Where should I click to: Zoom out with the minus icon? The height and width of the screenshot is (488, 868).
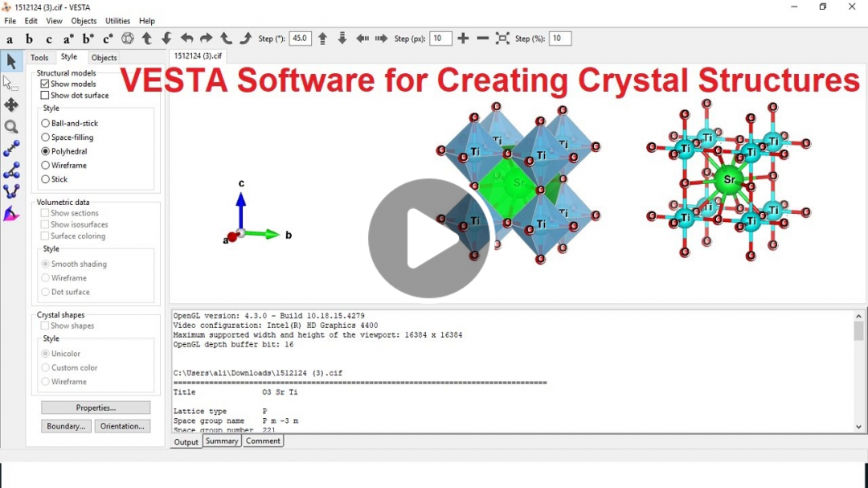click(x=483, y=39)
